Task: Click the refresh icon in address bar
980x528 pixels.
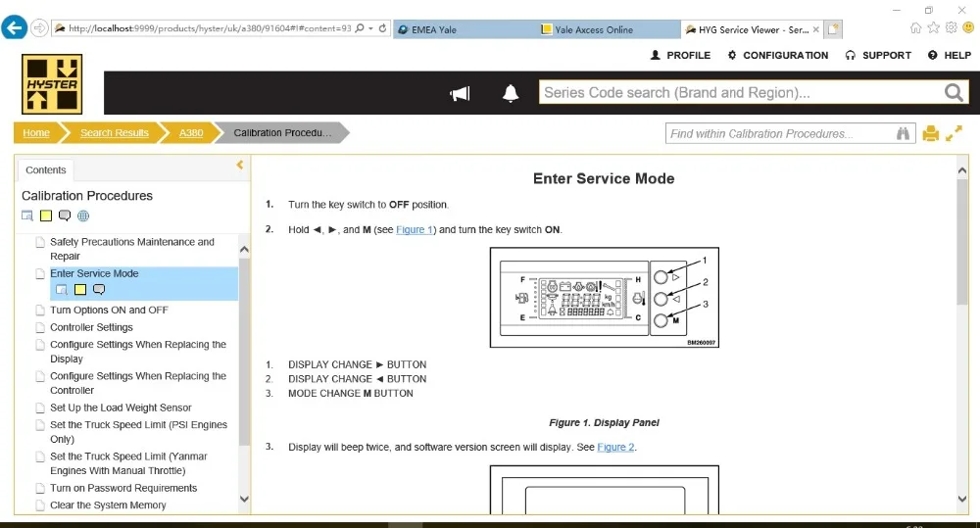Action: click(382, 28)
